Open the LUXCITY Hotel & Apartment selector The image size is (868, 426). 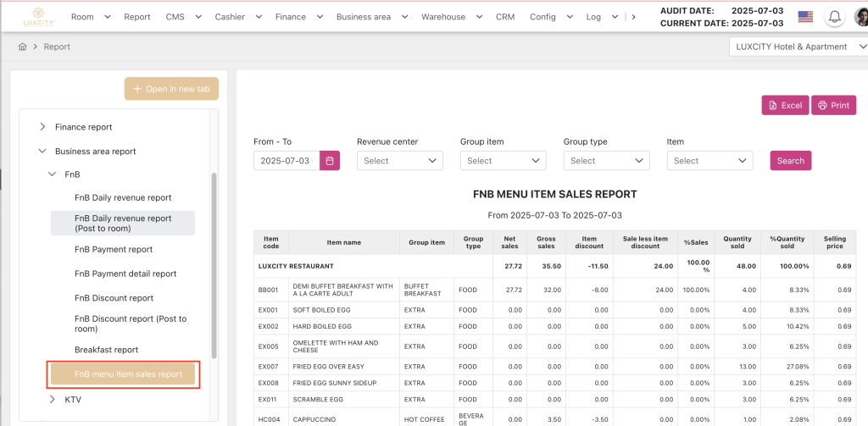click(x=797, y=47)
